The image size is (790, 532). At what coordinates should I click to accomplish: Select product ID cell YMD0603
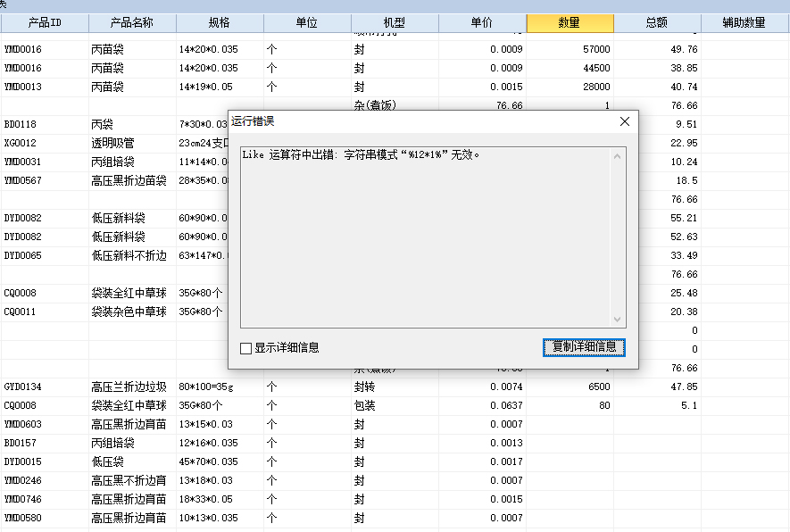coord(45,424)
